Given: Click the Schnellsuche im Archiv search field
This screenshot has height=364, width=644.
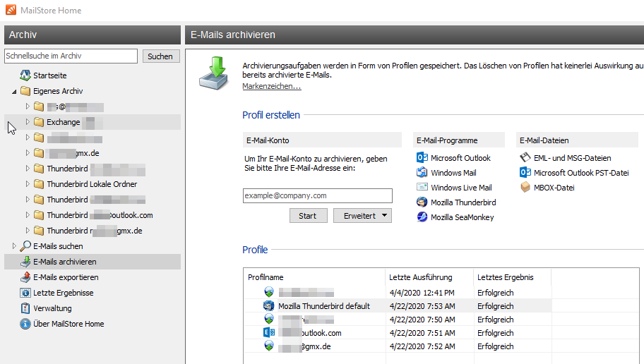Looking at the screenshot, I should pyautogui.click(x=71, y=56).
